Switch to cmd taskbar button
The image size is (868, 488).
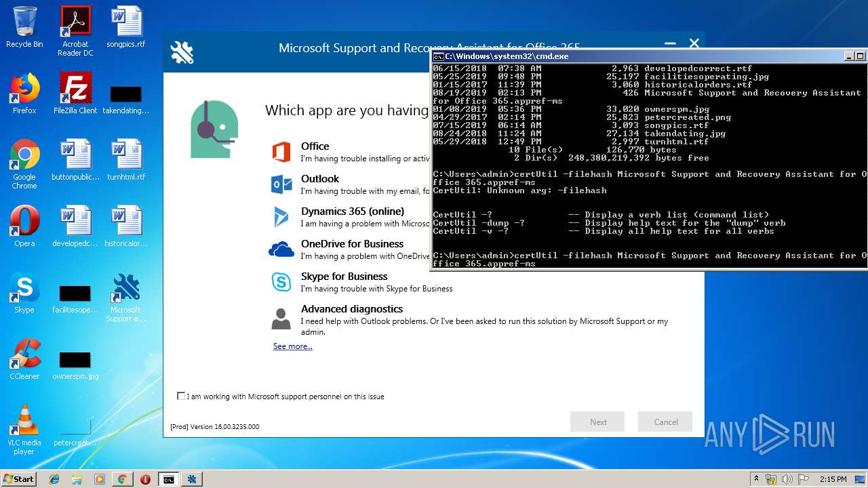pyautogui.click(x=168, y=479)
